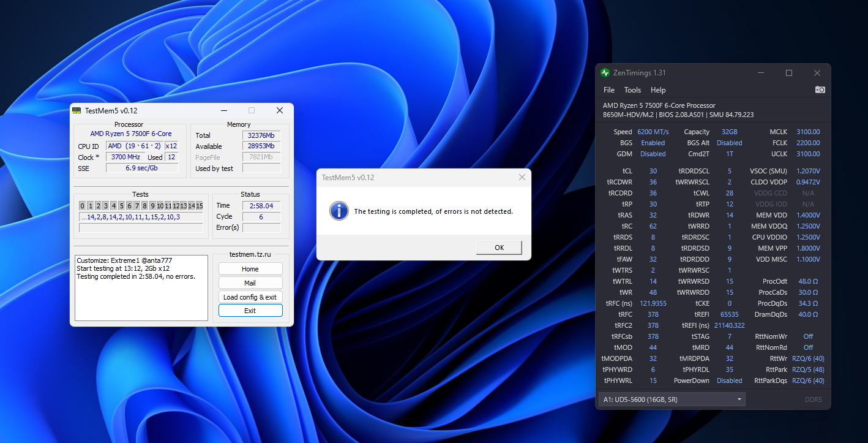The width and height of the screenshot is (868, 443).
Task: Click the ZenTimings screenshot camera icon
Action: point(820,90)
